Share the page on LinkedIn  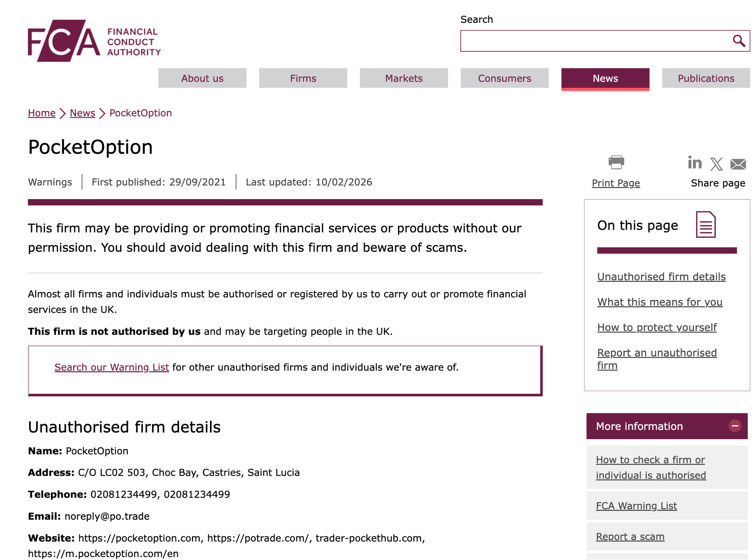point(695,163)
